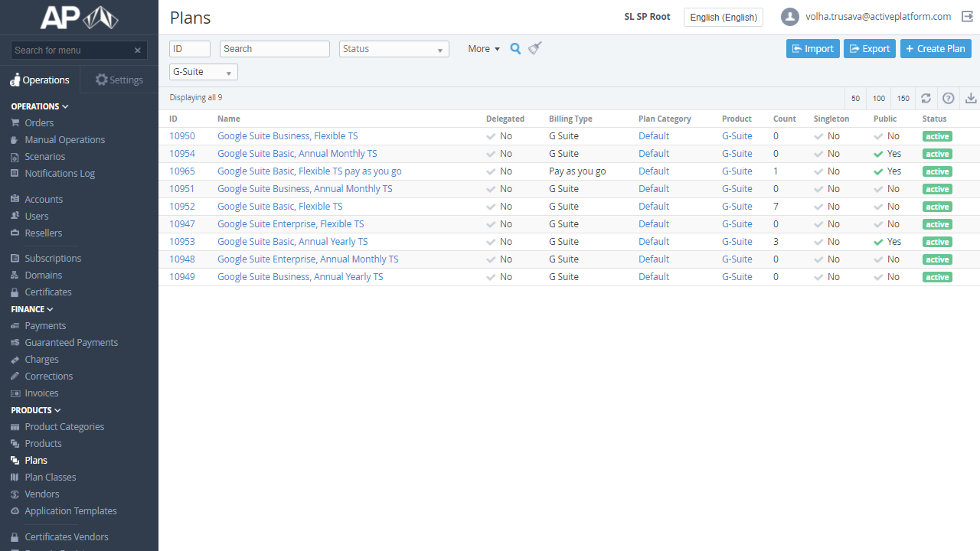Navigate to Accounts
Viewport: 980px width, 551px height.
click(44, 199)
